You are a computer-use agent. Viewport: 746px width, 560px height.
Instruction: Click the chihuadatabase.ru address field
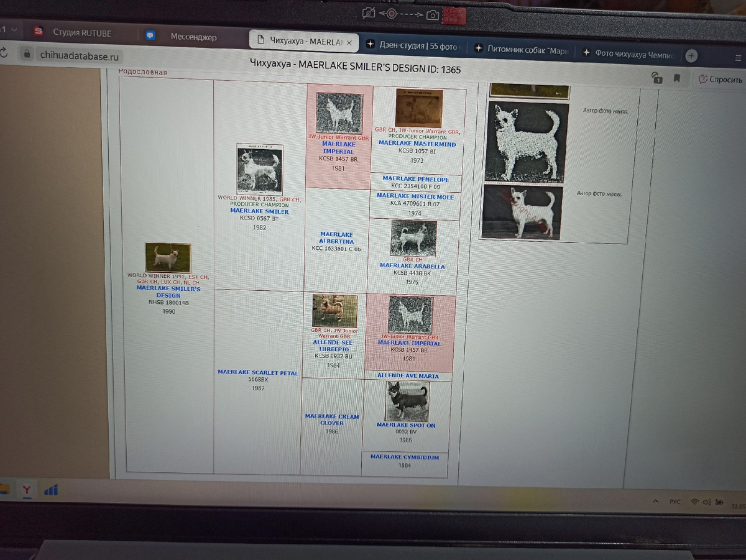[79, 55]
